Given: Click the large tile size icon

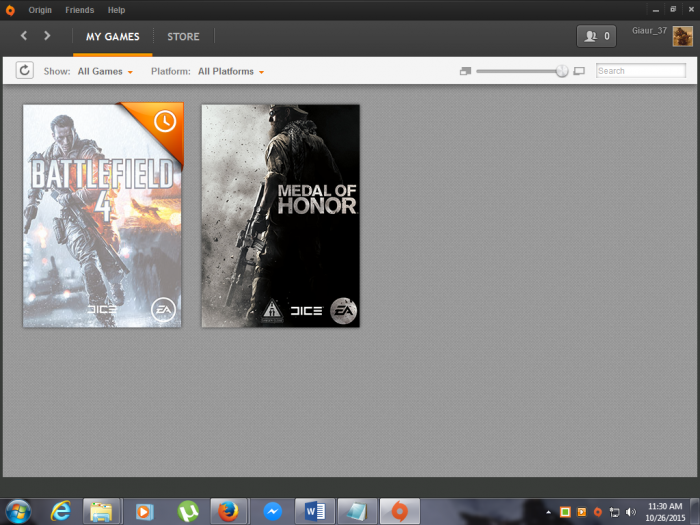Looking at the screenshot, I should click(579, 71).
